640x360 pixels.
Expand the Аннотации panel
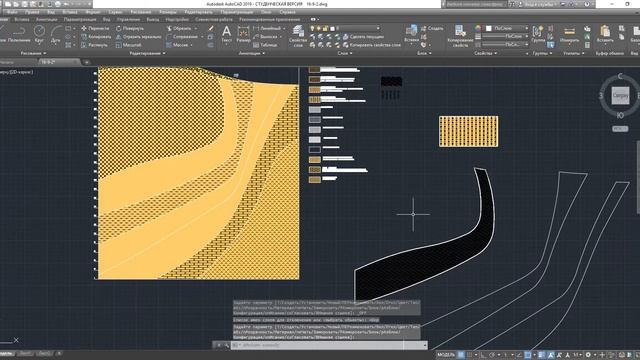[251, 53]
